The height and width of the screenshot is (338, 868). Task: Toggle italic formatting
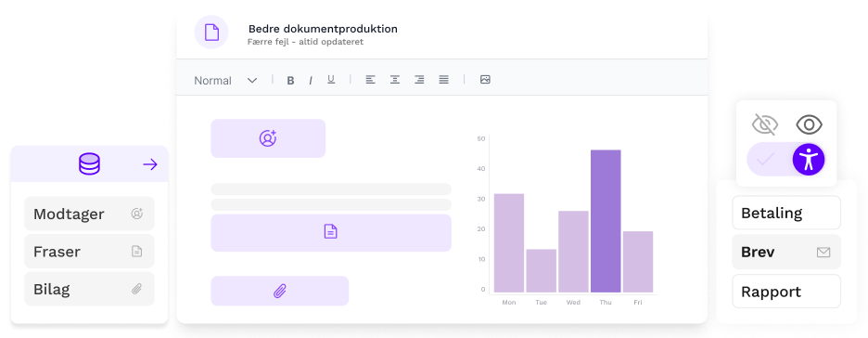(311, 81)
